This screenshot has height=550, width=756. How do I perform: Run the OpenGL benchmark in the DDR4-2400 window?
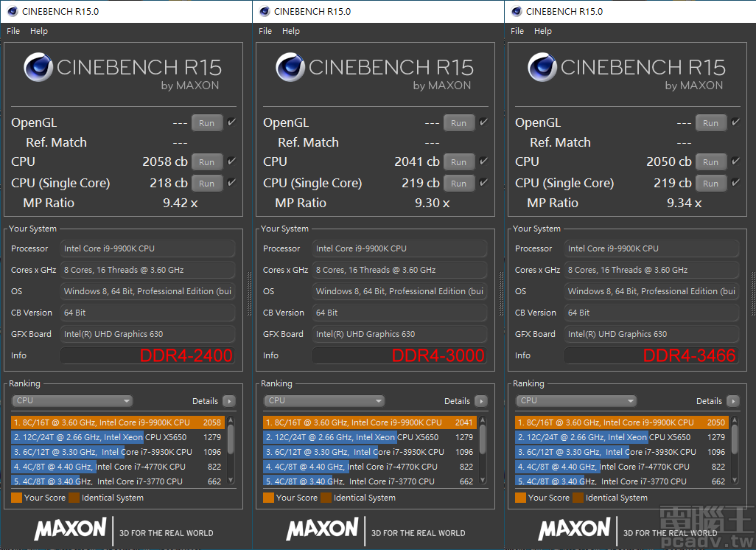[206, 122]
